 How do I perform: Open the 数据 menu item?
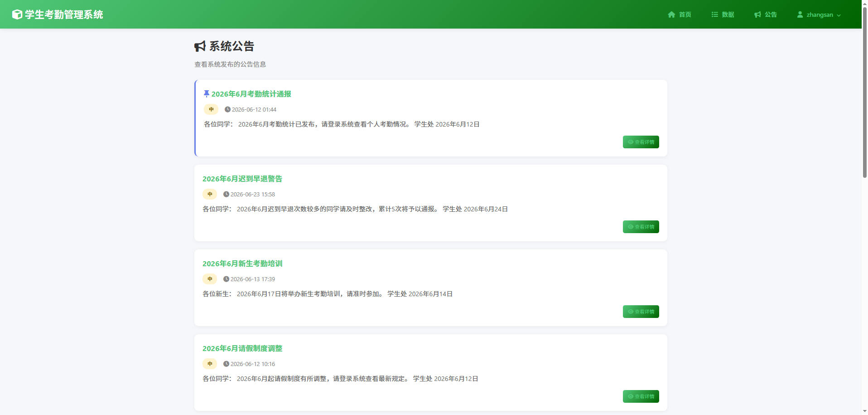click(723, 15)
